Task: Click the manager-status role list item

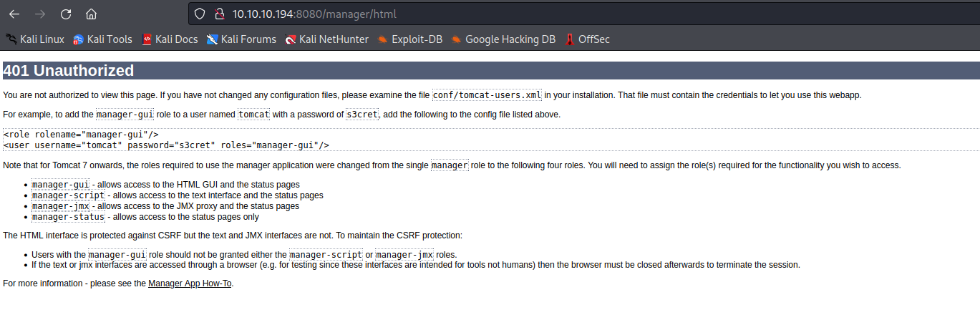Action: coord(69,217)
